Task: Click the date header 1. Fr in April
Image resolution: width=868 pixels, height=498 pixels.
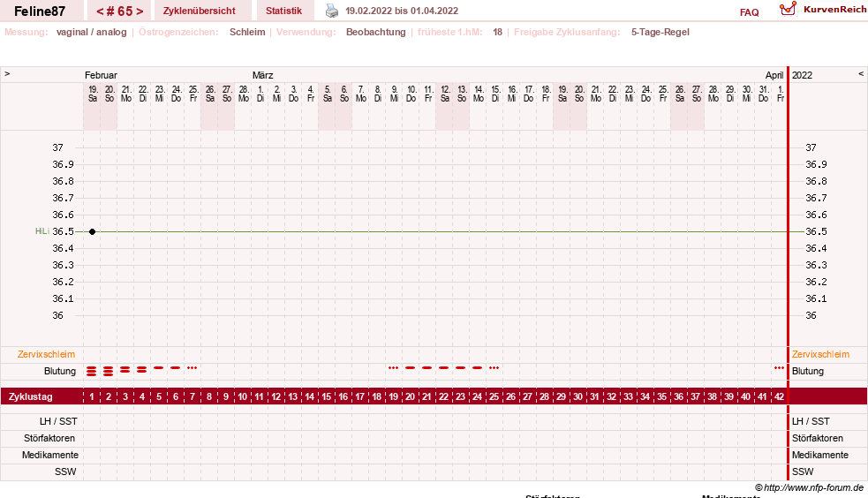Action: point(780,94)
